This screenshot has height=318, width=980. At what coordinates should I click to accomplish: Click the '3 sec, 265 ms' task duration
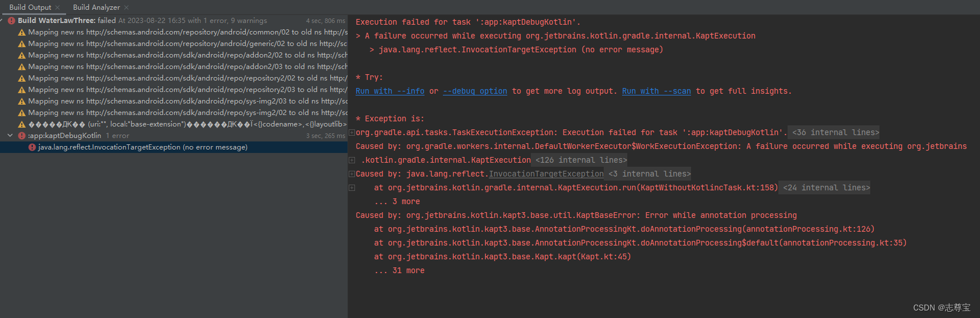325,136
